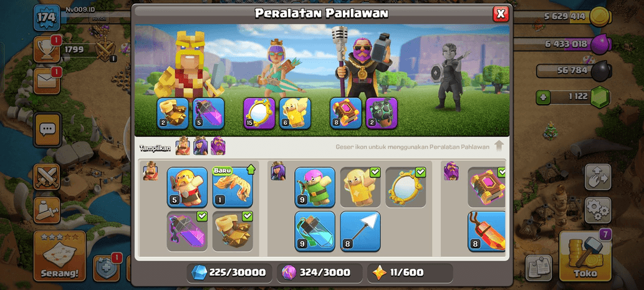Image resolution: width=644 pixels, height=290 pixels.
Task: Select the Life Gem equipment level 8
Action: click(487, 231)
